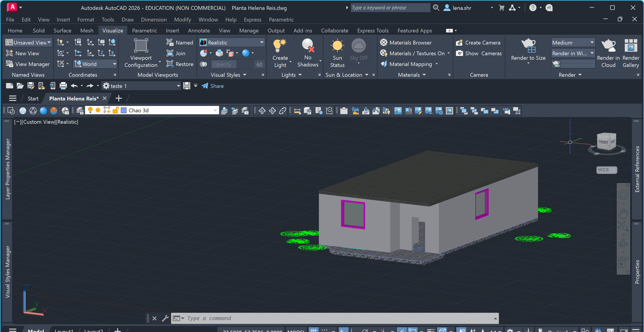This screenshot has width=644, height=332.
Task: Toggle layer on/off lightbulb for Chao 3d
Action: pos(90,110)
